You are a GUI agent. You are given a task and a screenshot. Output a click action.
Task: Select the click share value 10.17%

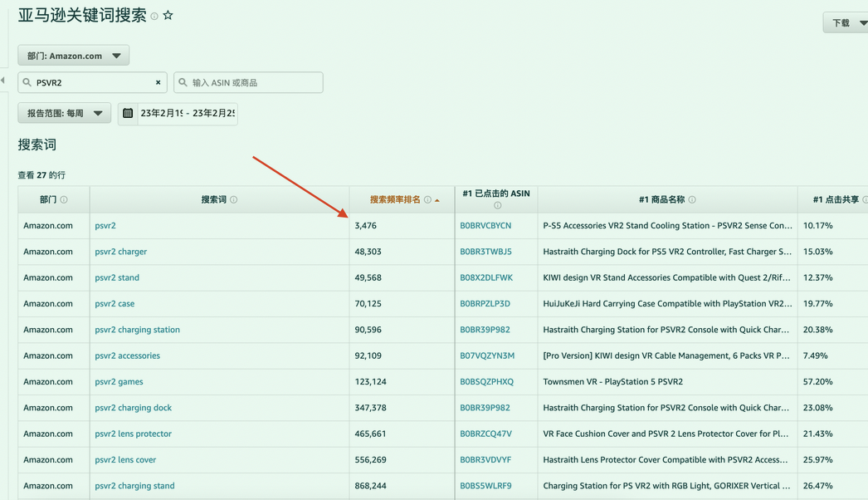(818, 226)
